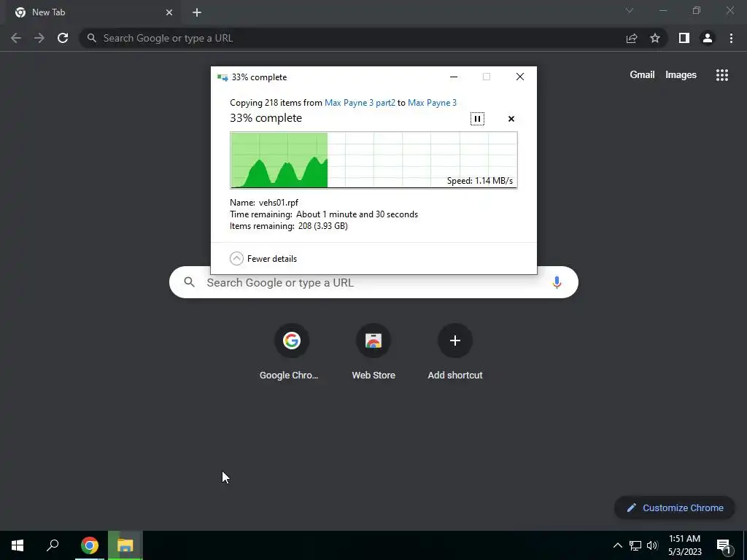The height and width of the screenshot is (560, 747).
Task: Click the Items remaining 208 (3.93 GB) text
Action: (289, 226)
